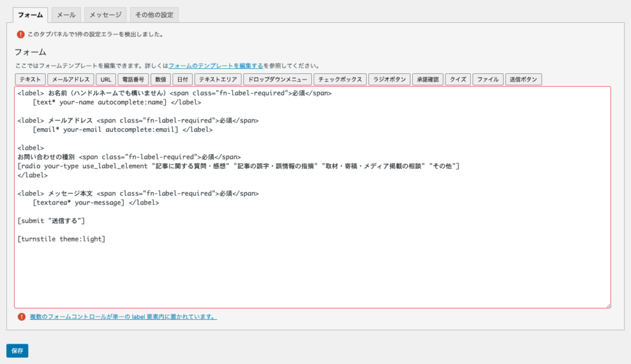Image resolution: width=631 pixels, height=364 pixels.
Task: Open the フォームのテンプレートを編集する link
Action: (216, 65)
